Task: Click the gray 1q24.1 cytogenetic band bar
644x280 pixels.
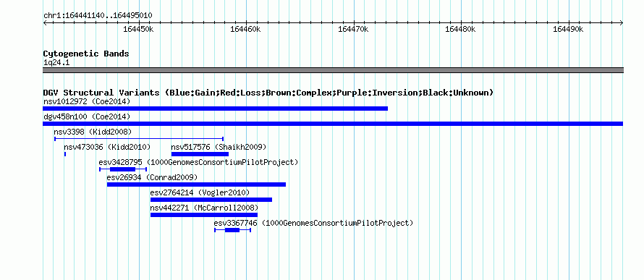Action: [x=333, y=70]
